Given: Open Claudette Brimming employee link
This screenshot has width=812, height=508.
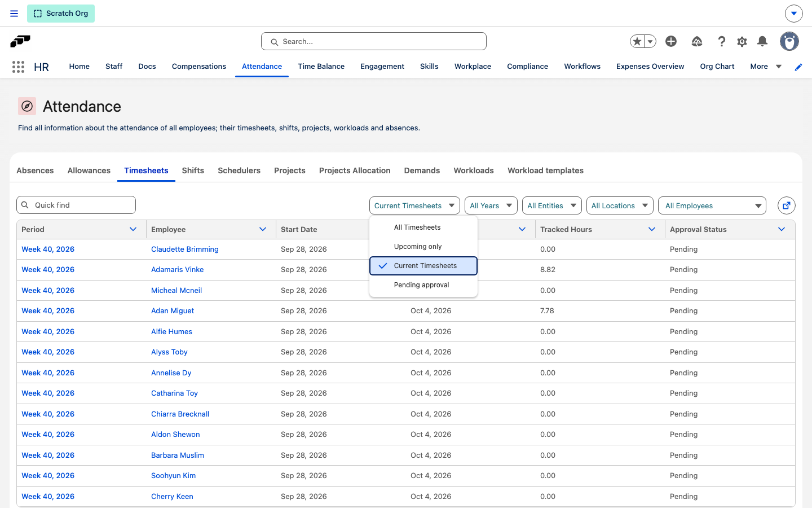Looking at the screenshot, I should coord(185,249).
